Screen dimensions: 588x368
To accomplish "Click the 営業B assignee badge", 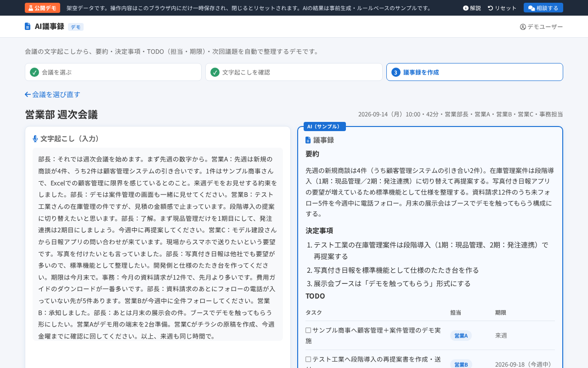I will (461, 364).
